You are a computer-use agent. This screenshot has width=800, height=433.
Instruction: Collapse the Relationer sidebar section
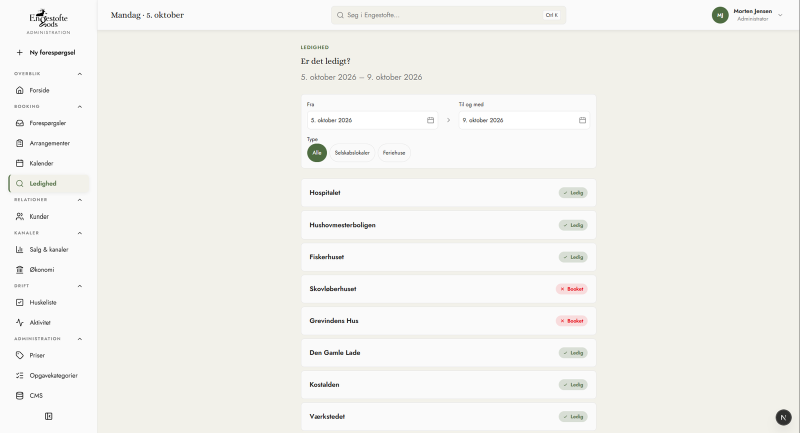tap(80, 200)
